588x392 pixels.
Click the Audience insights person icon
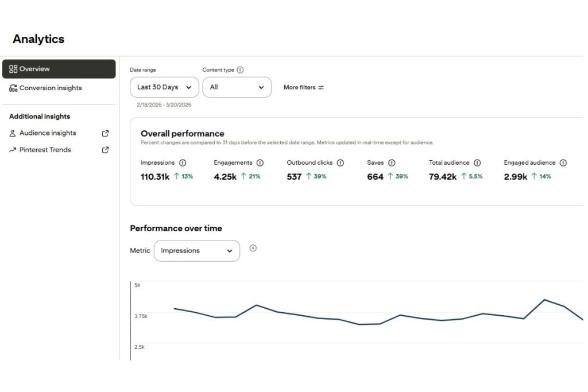click(13, 133)
